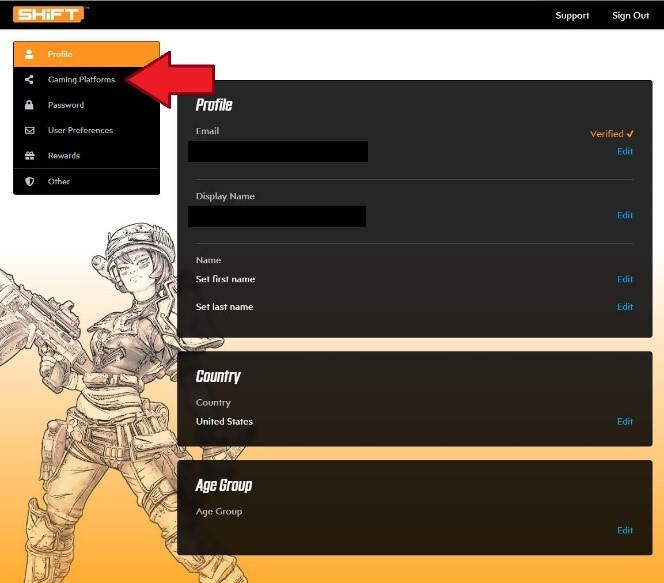Click the 'Age Group' section heading
664x583 pixels.
click(224, 485)
